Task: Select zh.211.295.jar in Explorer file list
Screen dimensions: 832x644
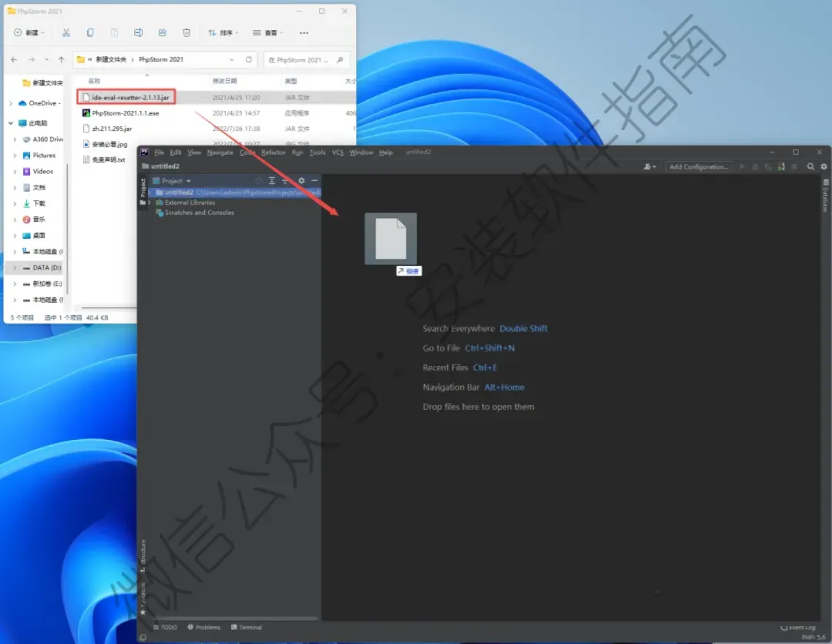Action: coord(112,129)
